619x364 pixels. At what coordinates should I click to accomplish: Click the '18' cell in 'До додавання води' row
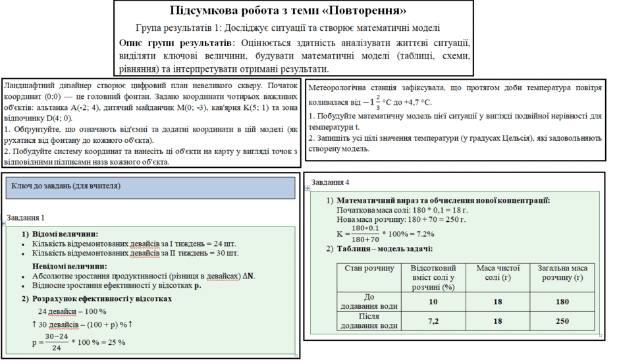pos(498,301)
